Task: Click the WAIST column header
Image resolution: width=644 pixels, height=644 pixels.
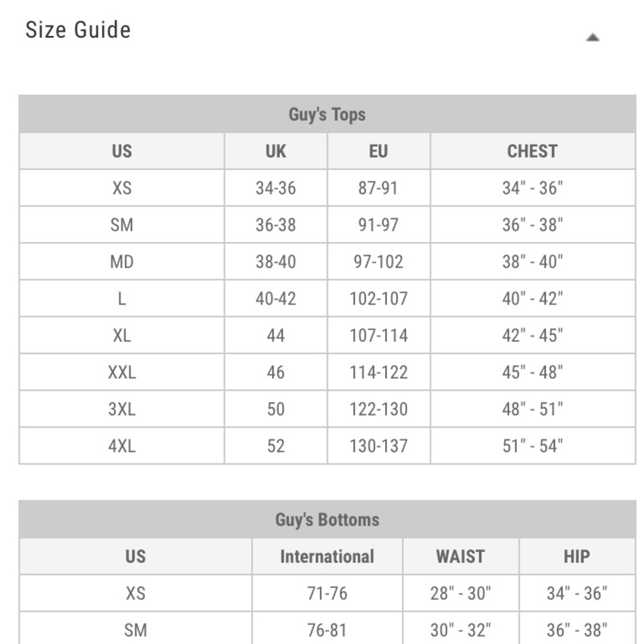Action: tap(460, 556)
